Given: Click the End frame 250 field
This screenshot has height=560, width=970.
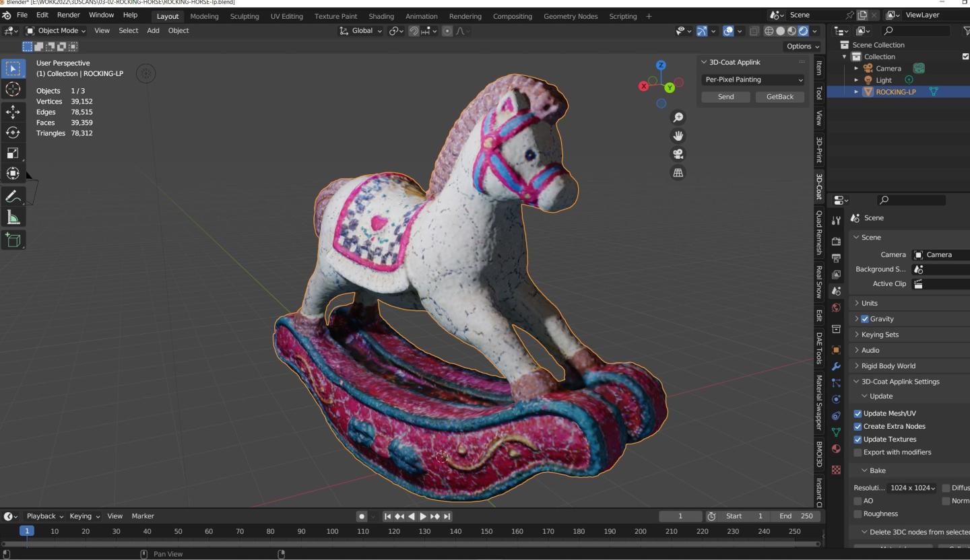Looking at the screenshot, I should click(x=796, y=516).
